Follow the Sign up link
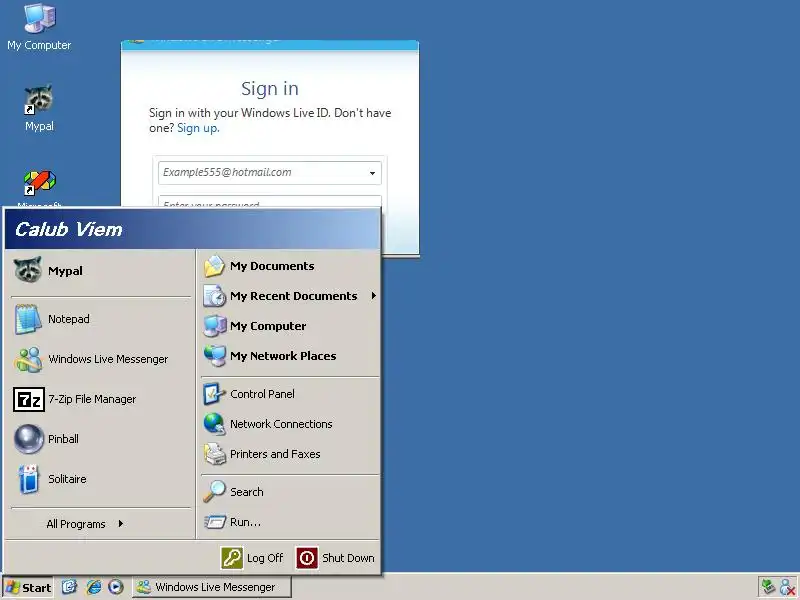Image resolution: width=800 pixels, height=600 pixels. pos(198,128)
